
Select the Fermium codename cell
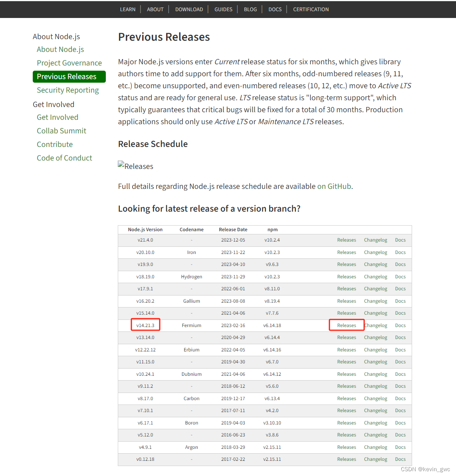[191, 325]
